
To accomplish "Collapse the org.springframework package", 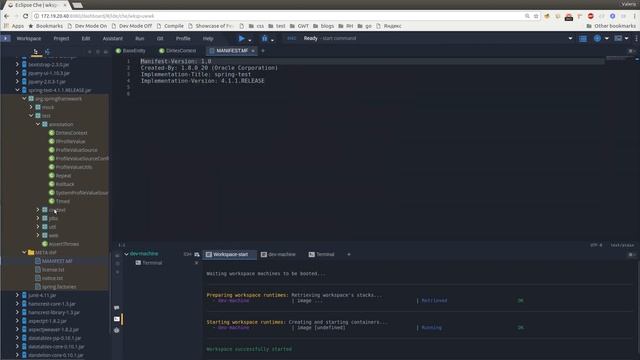I will (24, 98).
